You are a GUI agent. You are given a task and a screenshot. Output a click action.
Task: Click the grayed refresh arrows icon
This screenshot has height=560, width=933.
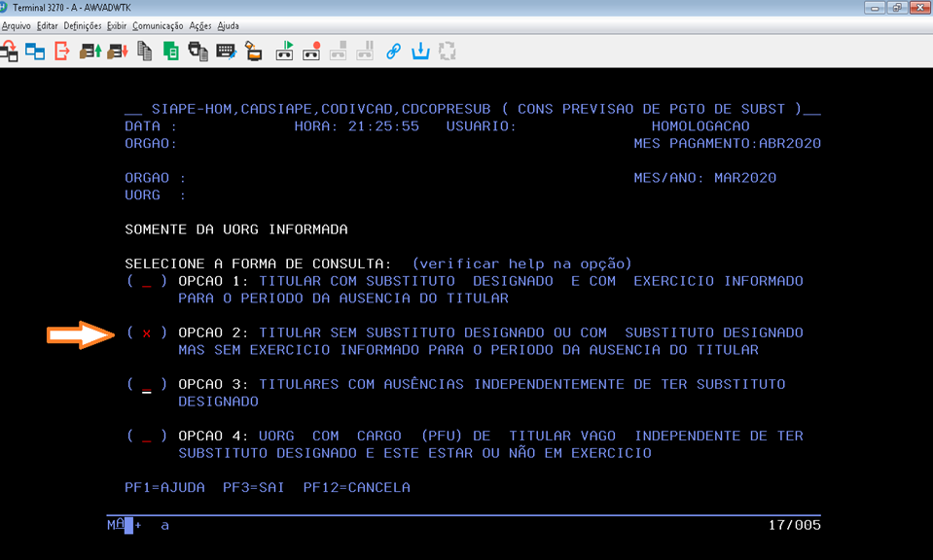(x=447, y=52)
